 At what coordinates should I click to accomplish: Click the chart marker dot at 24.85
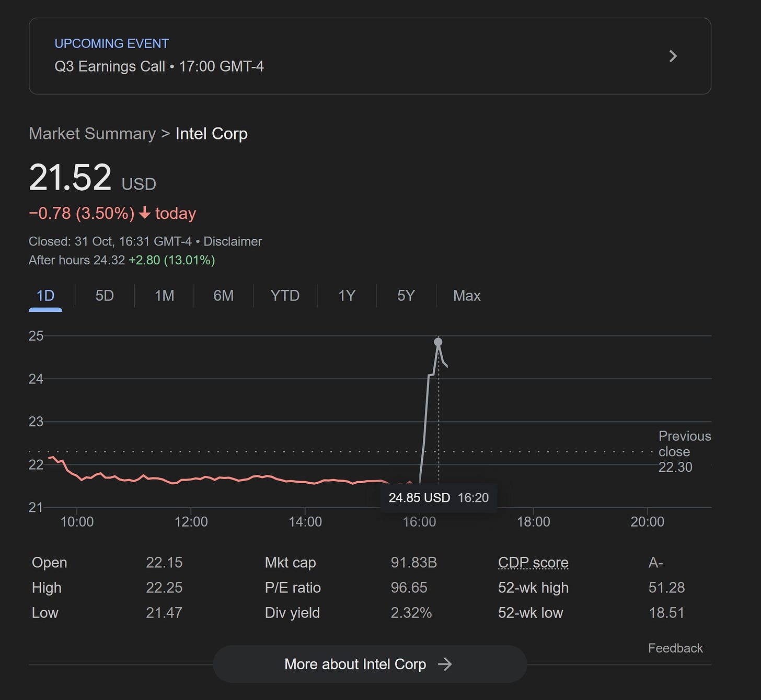pos(438,342)
